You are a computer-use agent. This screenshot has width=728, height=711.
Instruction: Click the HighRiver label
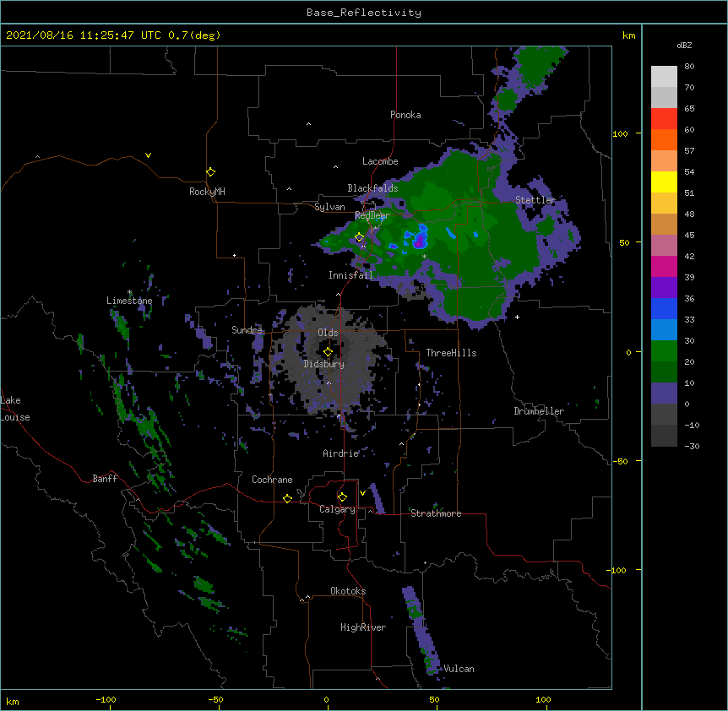point(363,627)
